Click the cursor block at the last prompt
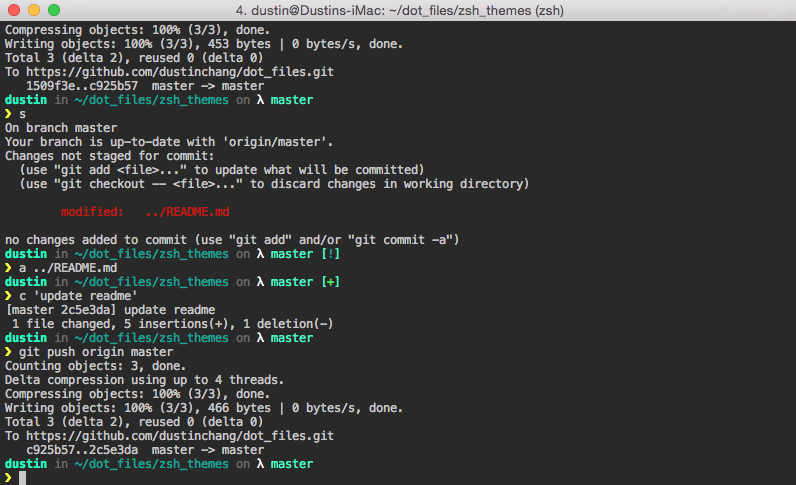796x485 pixels. tap(22, 478)
